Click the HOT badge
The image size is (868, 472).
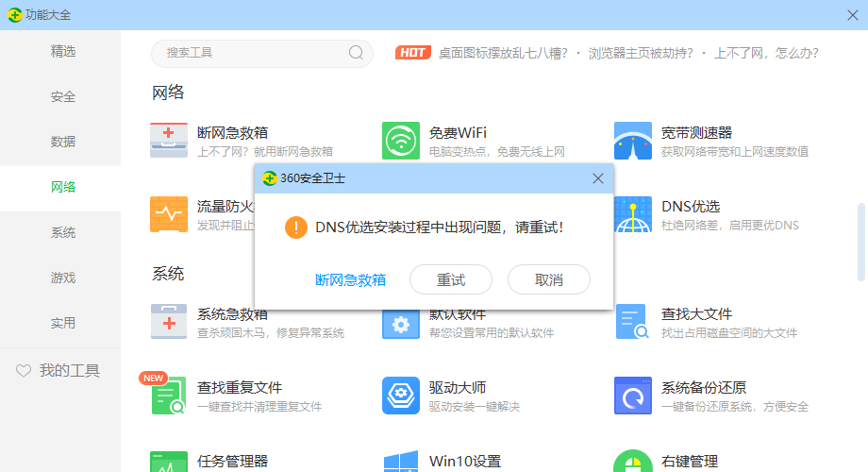tap(413, 53)
